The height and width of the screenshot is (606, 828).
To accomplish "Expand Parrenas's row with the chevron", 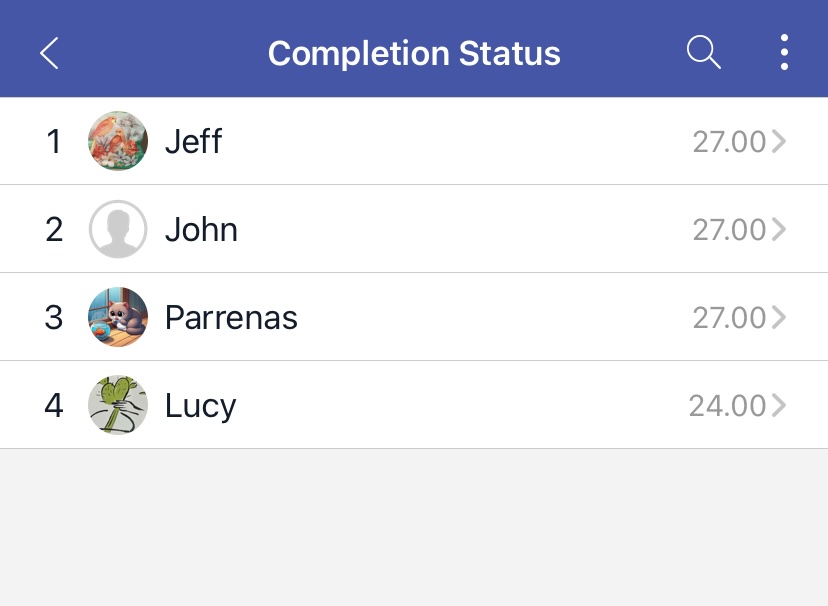I will (x=779, y=318).
